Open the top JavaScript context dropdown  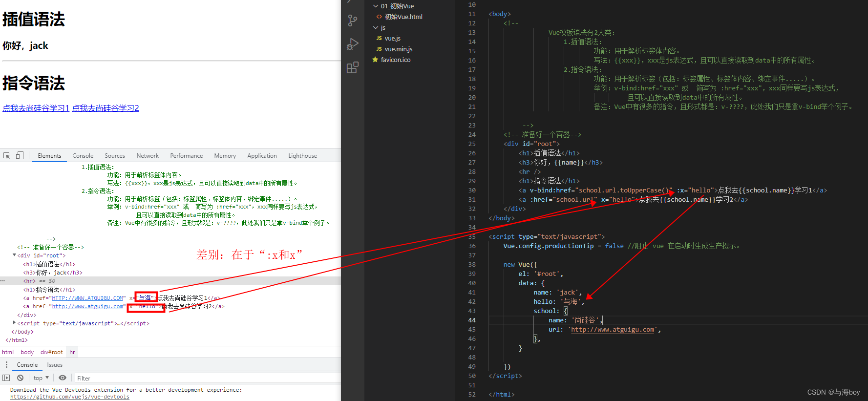[x=42, y=378]
